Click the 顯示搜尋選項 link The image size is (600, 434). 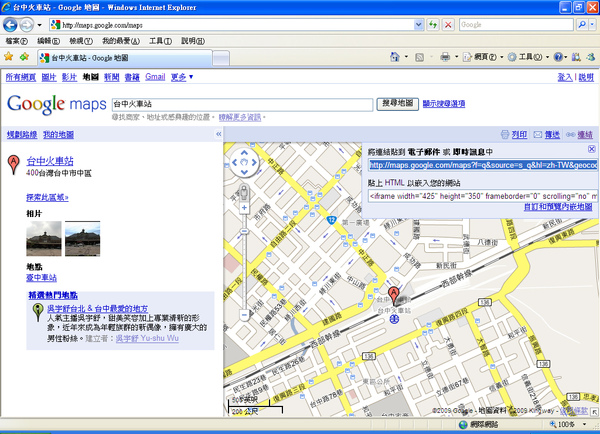click(x=444, y=104)
